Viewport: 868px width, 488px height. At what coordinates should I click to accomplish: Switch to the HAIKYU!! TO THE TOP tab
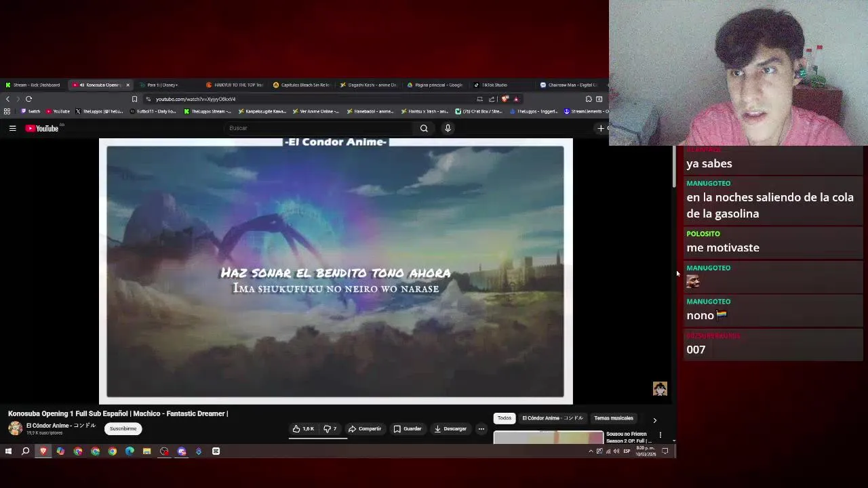(234, 85)
